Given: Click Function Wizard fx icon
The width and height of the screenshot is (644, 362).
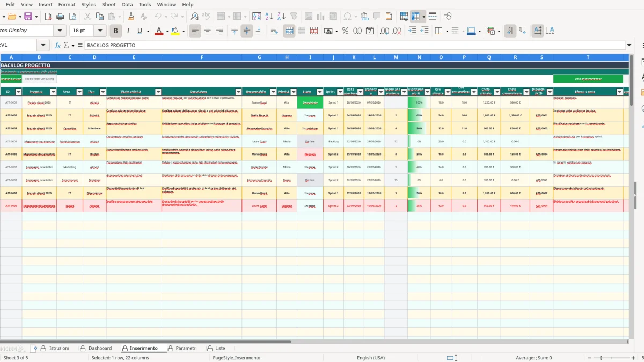Looking at the screenshot, I should tap(58, 46).
